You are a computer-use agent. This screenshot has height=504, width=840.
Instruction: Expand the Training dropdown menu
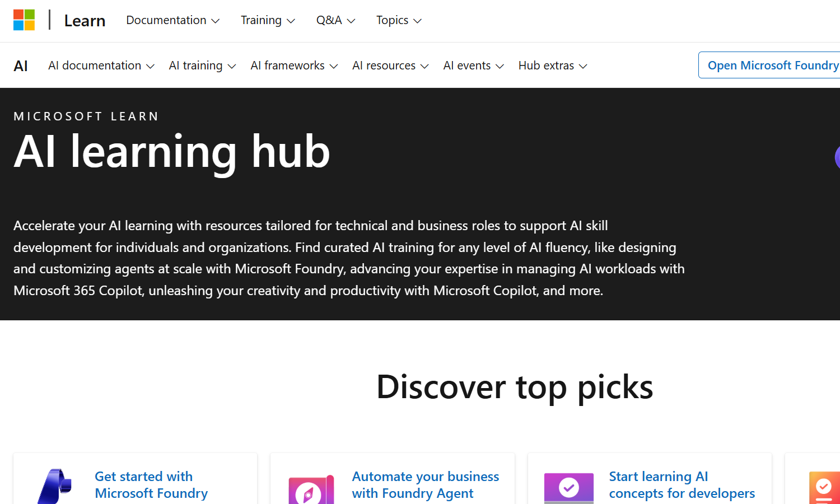click(268, 20)
